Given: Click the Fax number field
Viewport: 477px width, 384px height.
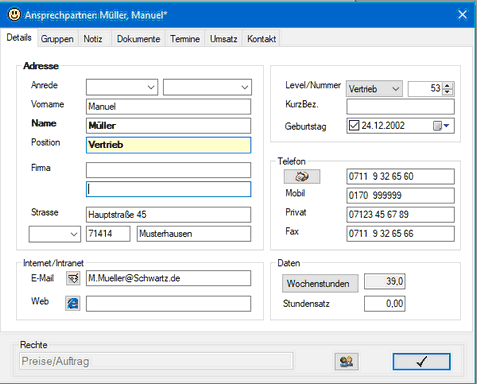Looking at the screenshot, I should 400,234.
